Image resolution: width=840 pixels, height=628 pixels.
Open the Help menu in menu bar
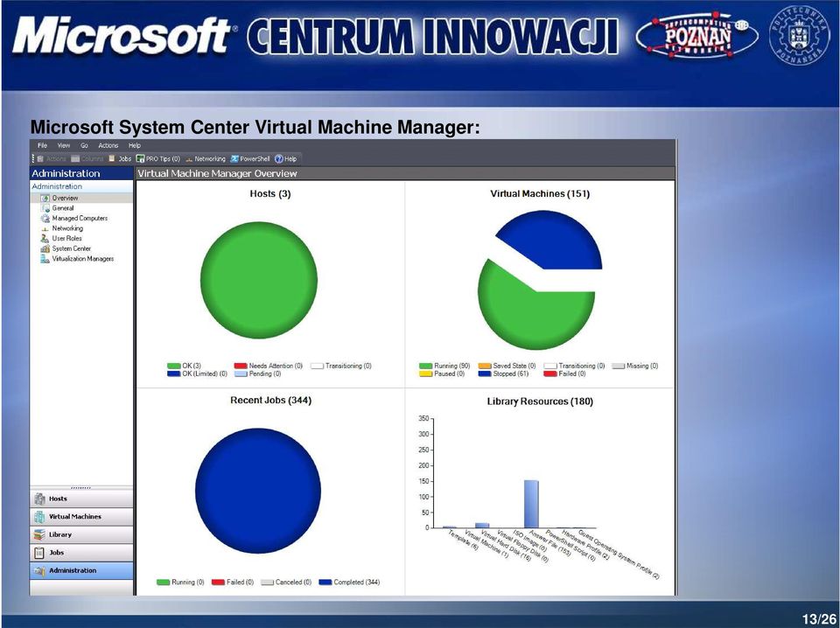point(135,145)
